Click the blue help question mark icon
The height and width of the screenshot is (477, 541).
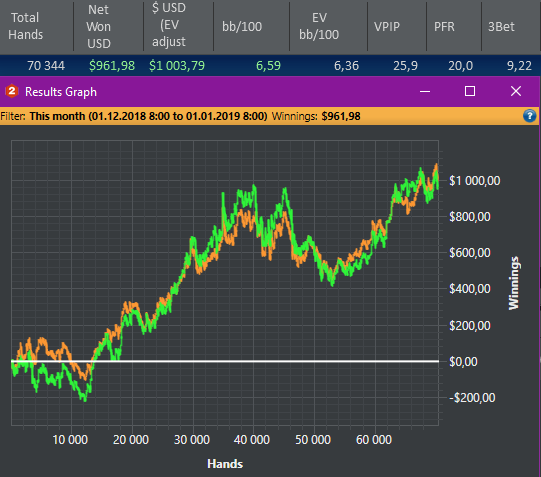pos(530,116)
